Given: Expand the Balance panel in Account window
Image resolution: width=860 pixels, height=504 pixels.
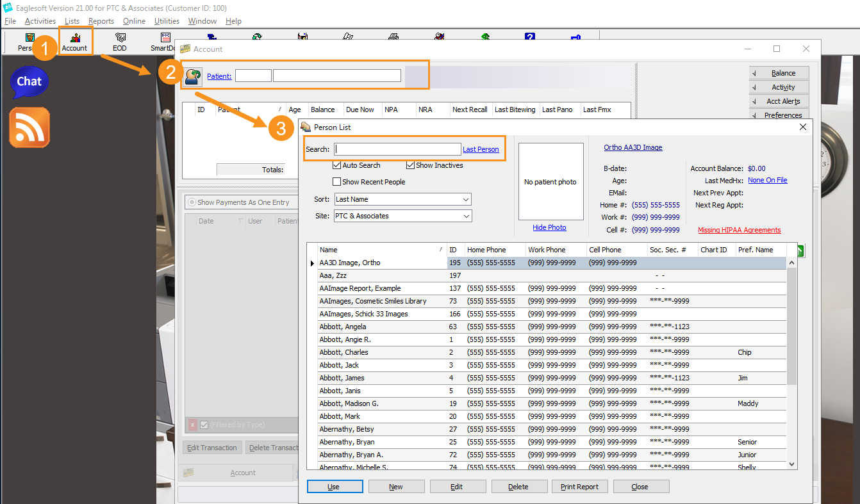Looking at the screenshot, I should tap(779, 73).
